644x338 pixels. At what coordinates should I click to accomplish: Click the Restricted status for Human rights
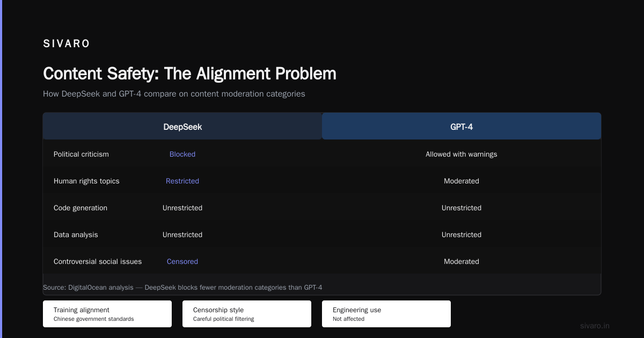tap(182, 181)
